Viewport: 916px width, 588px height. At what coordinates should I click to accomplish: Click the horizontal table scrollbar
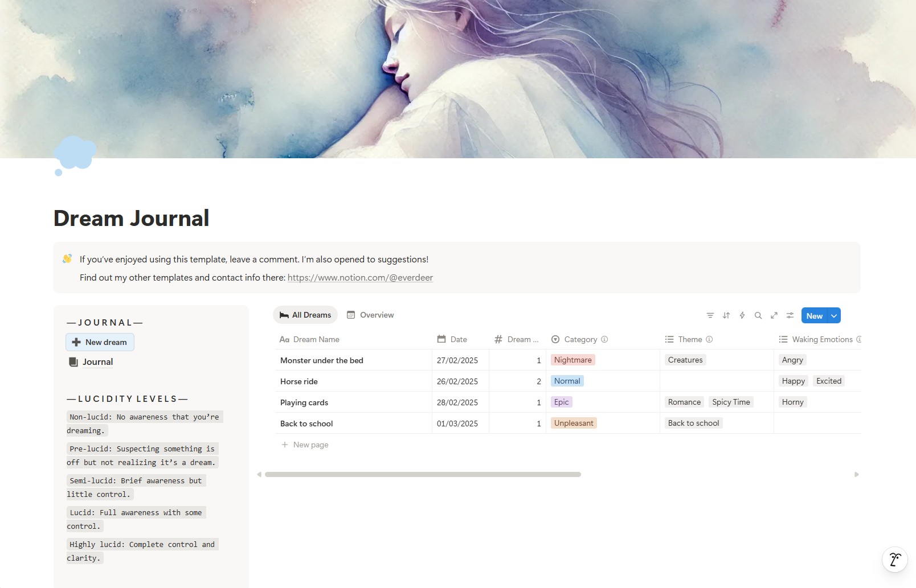coord(423,474)
